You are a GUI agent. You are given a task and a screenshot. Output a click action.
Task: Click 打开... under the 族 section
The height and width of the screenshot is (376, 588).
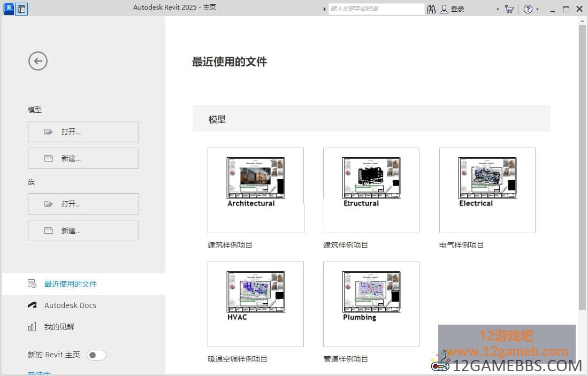tap(83, 204)
